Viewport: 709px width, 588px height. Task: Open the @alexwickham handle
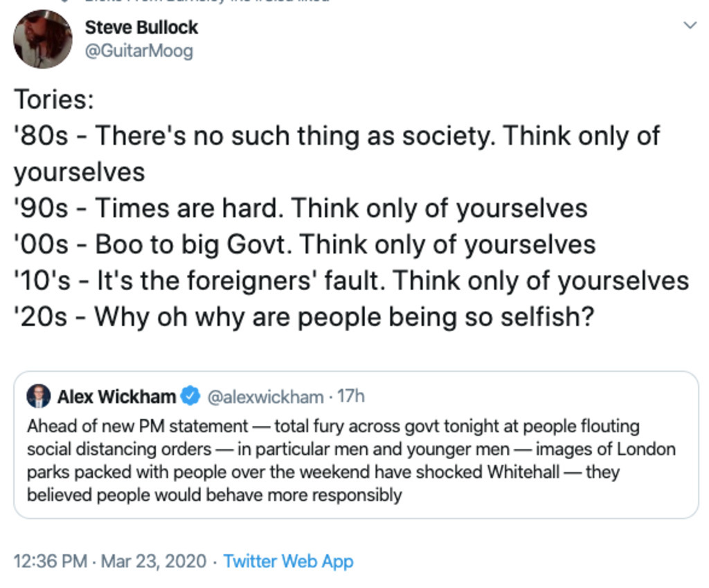tap(265, 397)
